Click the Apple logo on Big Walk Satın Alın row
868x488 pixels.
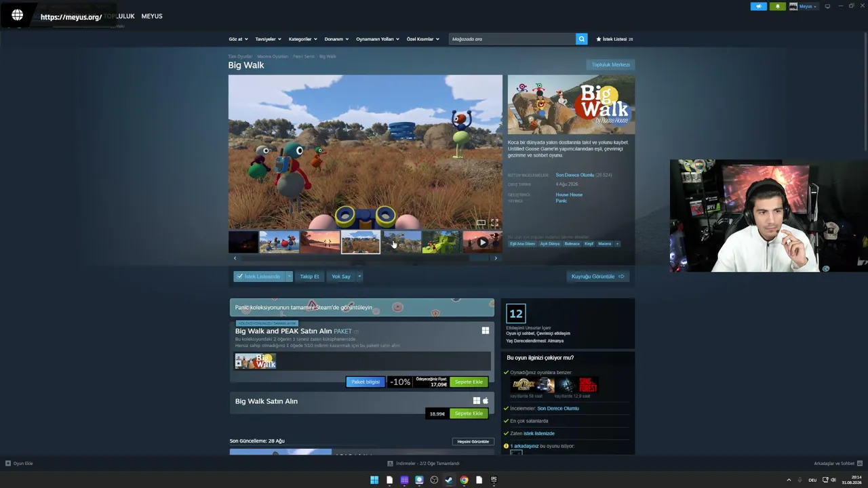486,401
